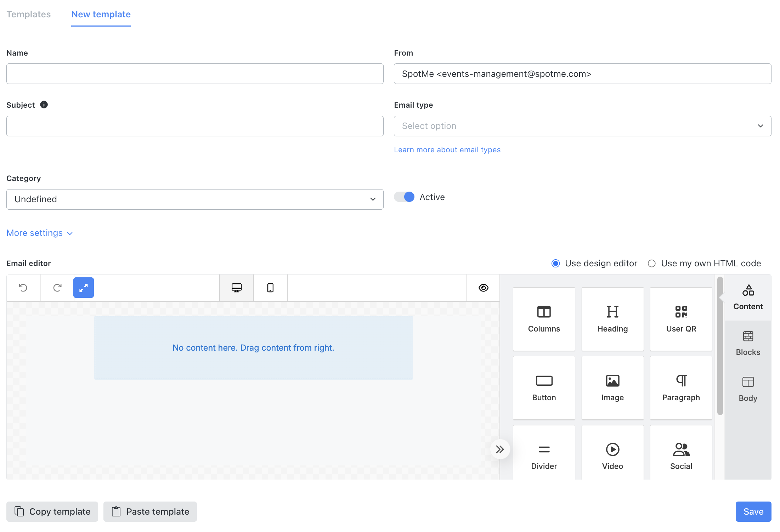
Task: Select the Heading content block
Action: pyautogui.click(x=612, y=319)
